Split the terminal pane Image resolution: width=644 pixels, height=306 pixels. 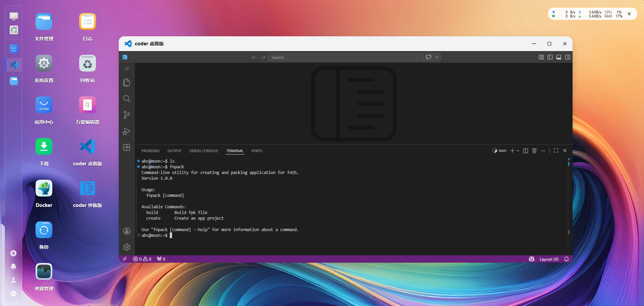[526, 151]
